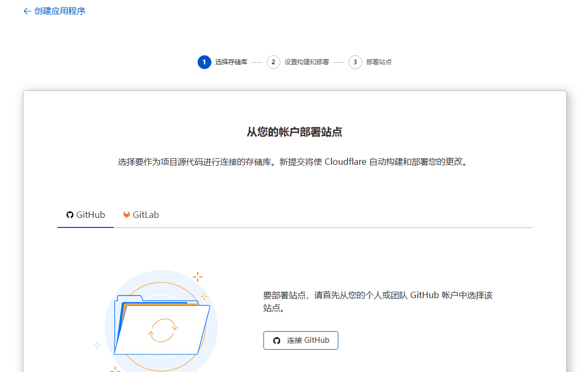Click the heading 从您的帐户部署站点

coord(294,131)
